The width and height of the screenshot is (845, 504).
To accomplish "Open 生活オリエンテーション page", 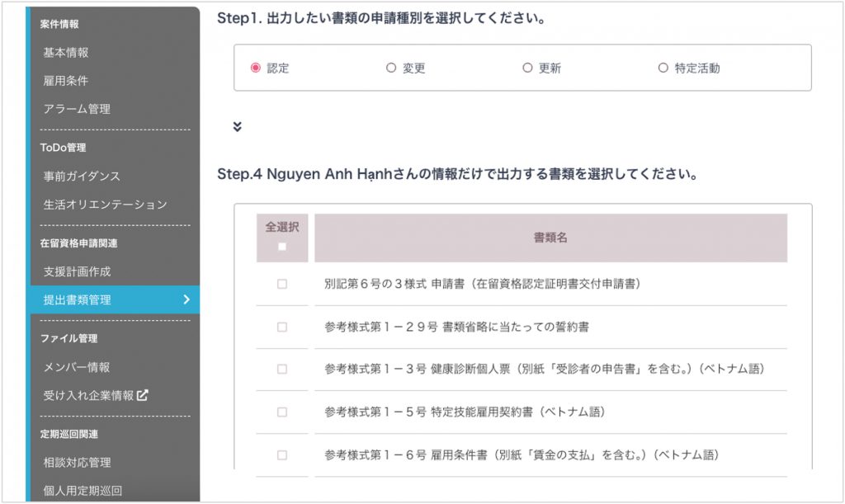I will 105,204.
